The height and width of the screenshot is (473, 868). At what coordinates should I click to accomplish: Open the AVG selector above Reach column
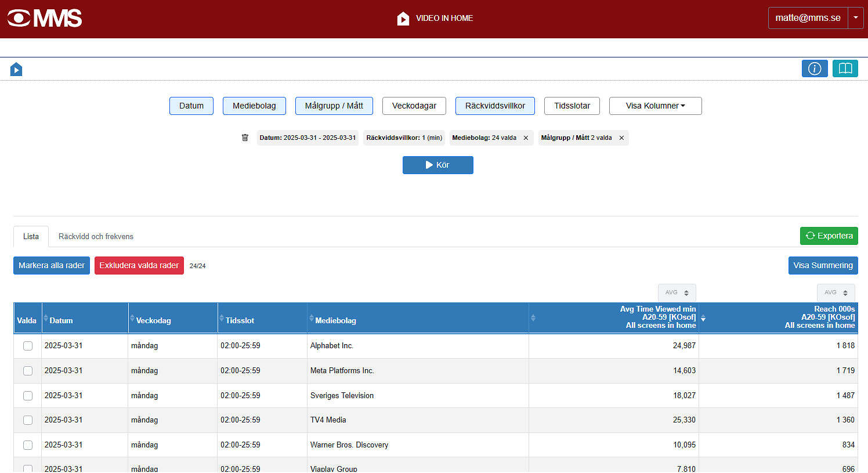click(x=836, y=293)
